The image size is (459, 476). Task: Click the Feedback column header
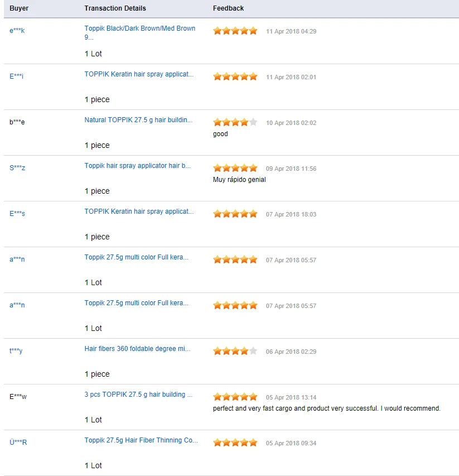228,8
